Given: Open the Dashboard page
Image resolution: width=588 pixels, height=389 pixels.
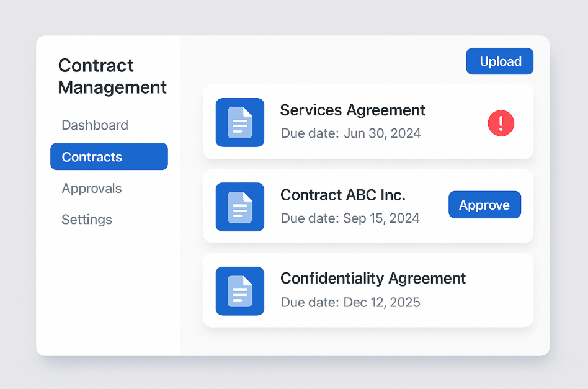Looking at the screenshot, I should (95, 125).
